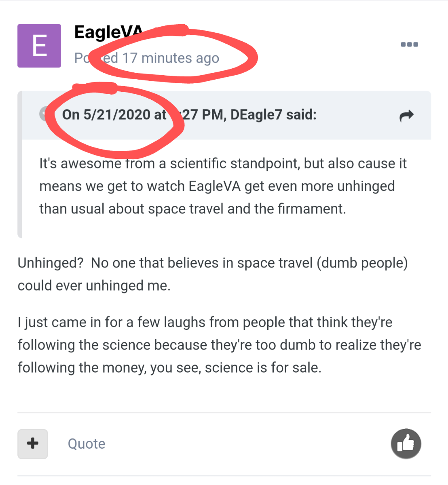Click the '17 minutes ago' timestamp
The width and height of the screenshot is (448, 485).
pos(171,58)
